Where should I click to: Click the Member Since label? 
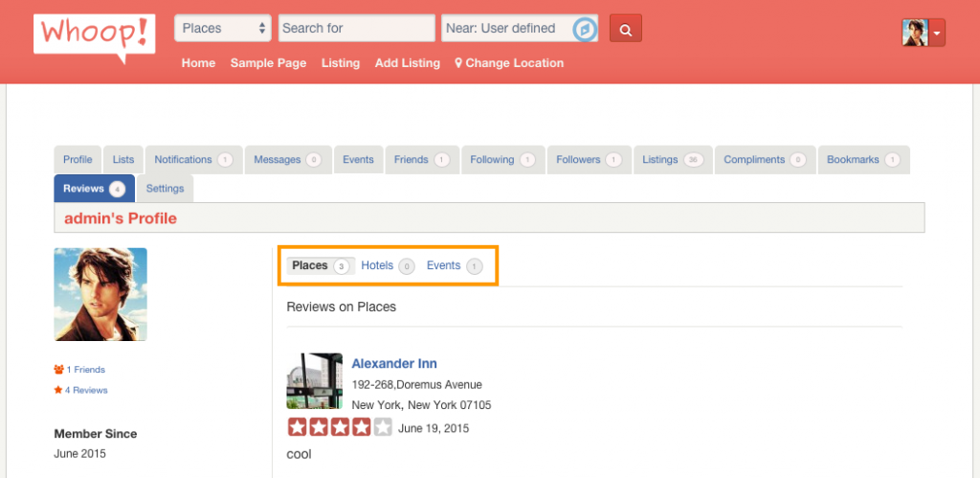click(96, 434)
